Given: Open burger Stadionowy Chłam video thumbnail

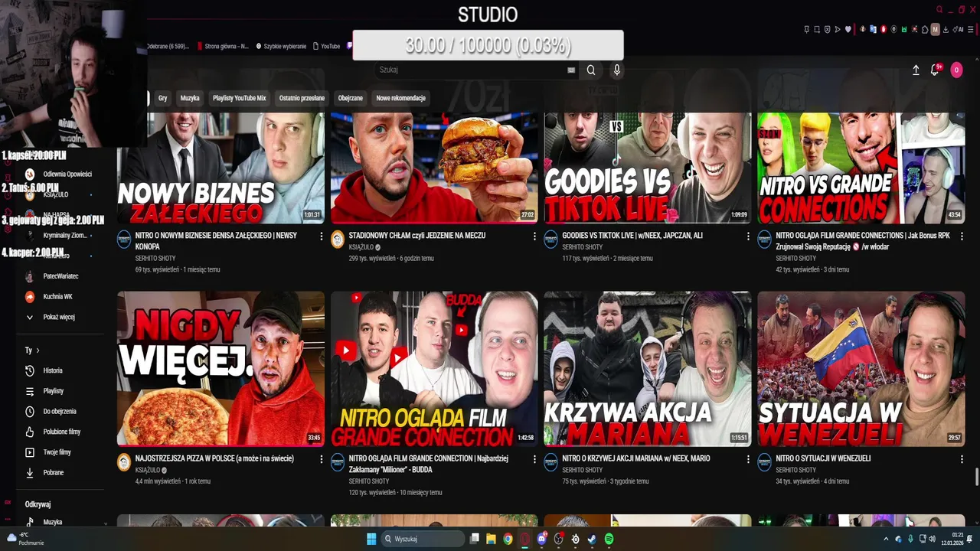Looking at the screenshot, I should (434, 168).
